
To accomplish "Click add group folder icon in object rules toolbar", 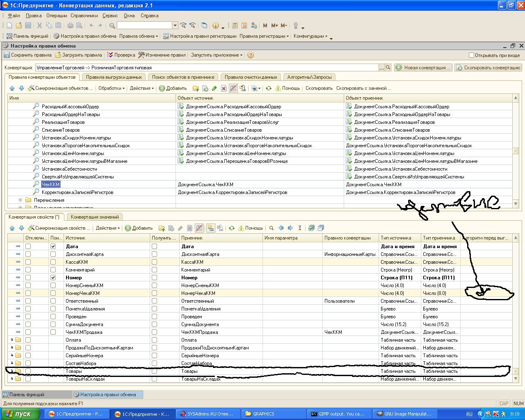I will [196, 88].
